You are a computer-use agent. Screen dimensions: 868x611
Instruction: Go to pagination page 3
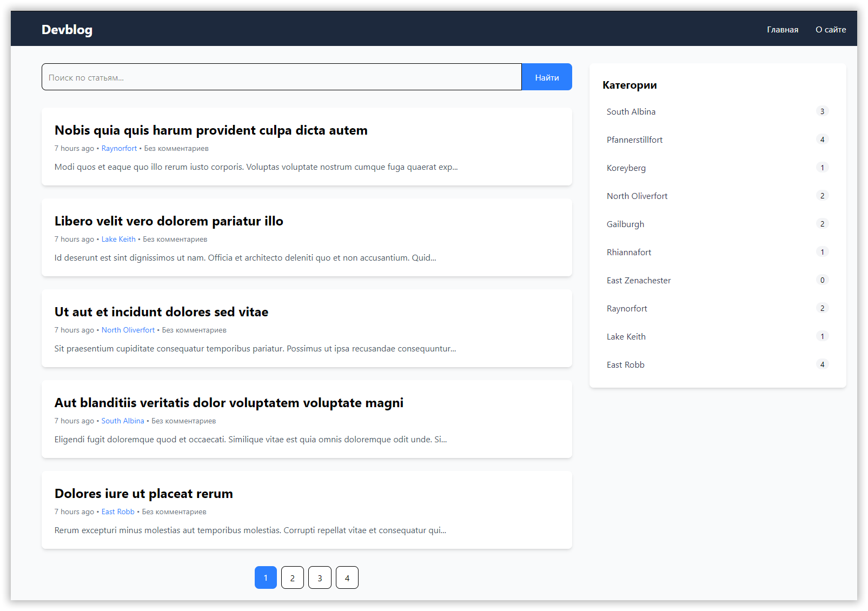(320, 578)
